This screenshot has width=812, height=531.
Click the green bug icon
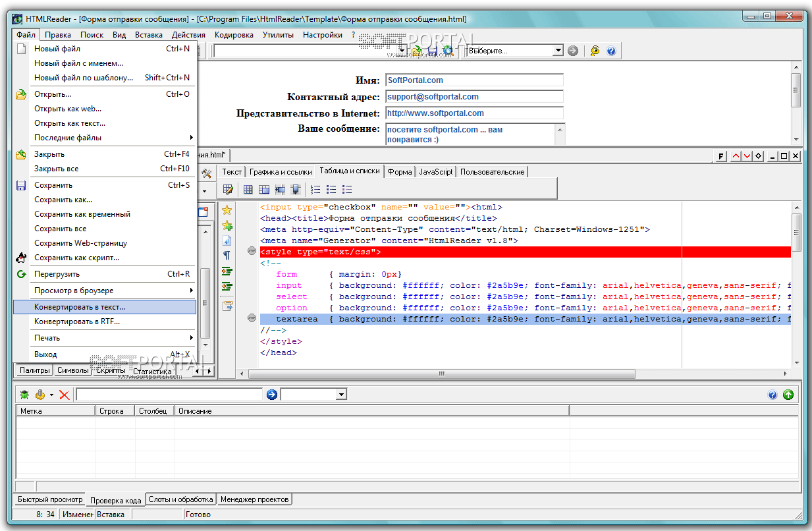tap(24, 395)
